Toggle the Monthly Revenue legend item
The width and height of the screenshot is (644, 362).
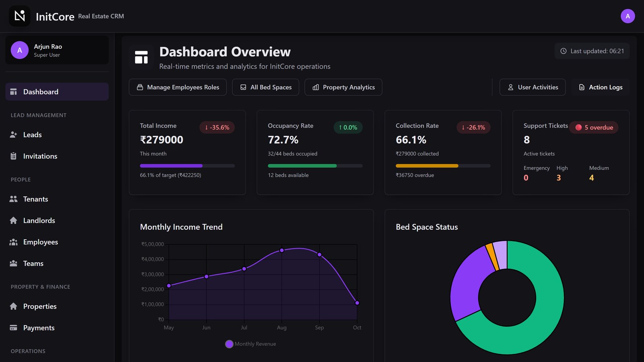(251, 344)
